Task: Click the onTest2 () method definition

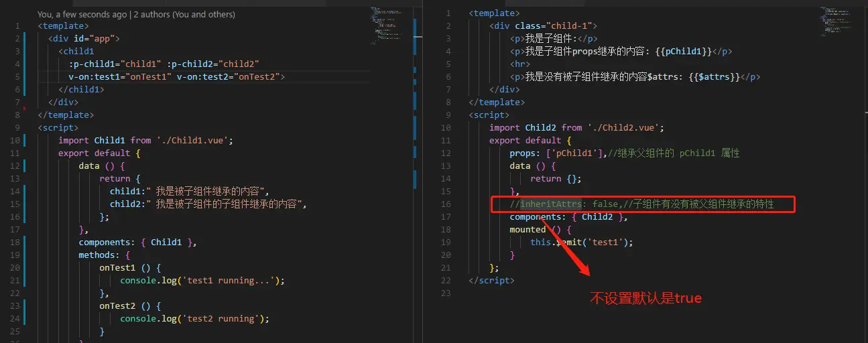Action: coord(130,306)
